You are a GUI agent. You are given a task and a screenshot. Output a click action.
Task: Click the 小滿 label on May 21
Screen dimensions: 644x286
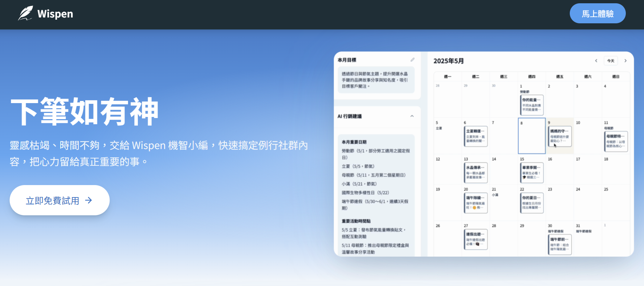pyautogui.click(x=495, y=195)
